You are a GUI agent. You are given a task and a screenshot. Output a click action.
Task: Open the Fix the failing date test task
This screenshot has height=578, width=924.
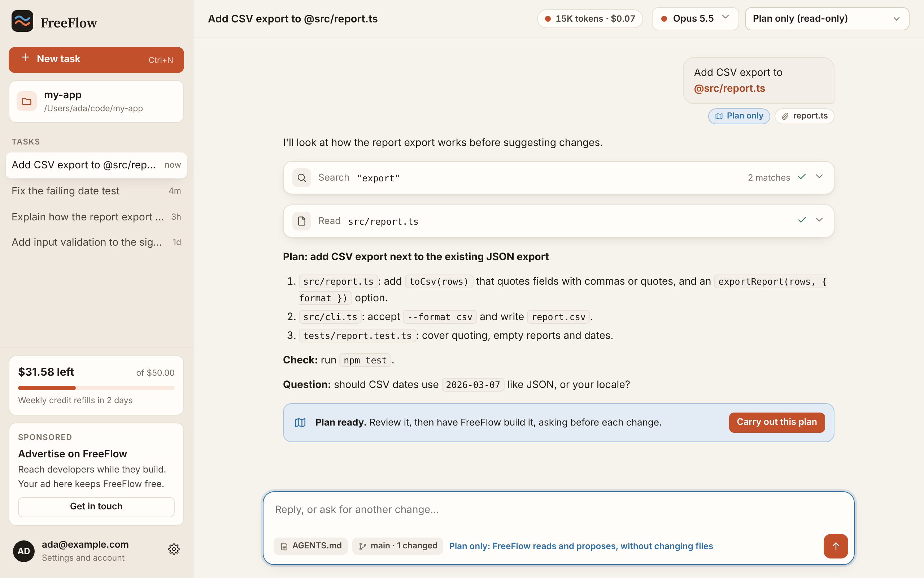coord(96,191)
